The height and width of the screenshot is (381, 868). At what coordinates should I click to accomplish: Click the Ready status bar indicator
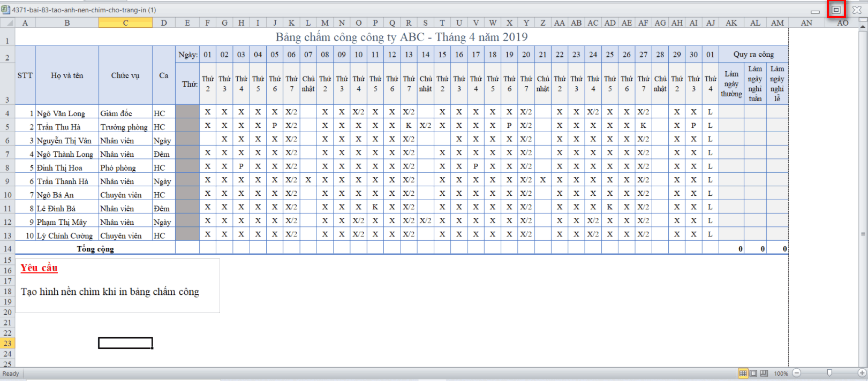click(x=11, y=374)
